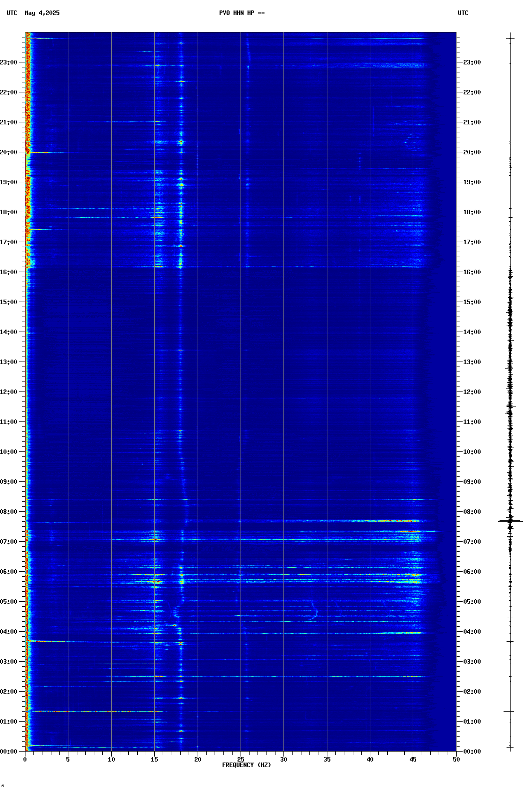Pick the '25' frequency tick label
The width and height of the screenshot is (532, 791).
[x=241, y=760]
